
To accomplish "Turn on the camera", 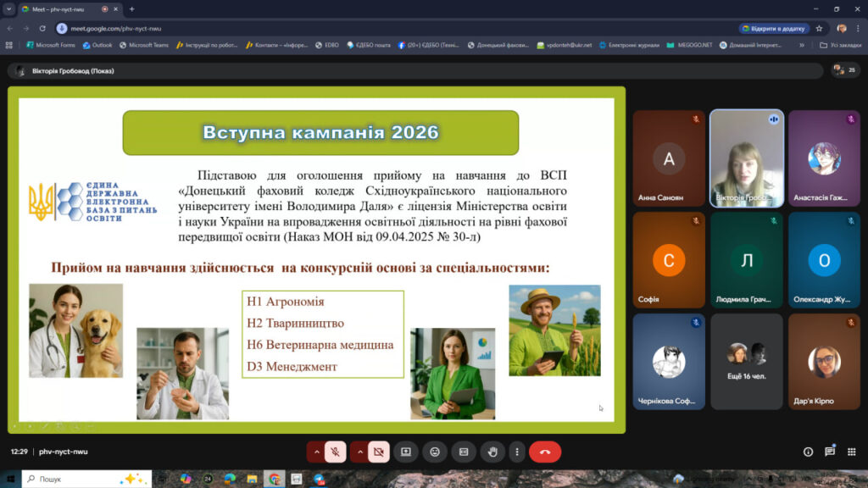I will click(x=378, y=452).
